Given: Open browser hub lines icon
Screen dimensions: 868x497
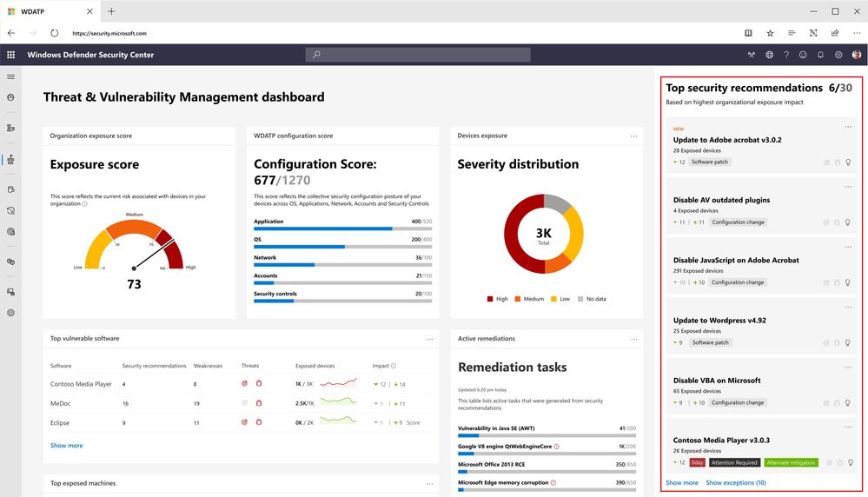Looking at the screenshot, I should (x=792, y=33).
